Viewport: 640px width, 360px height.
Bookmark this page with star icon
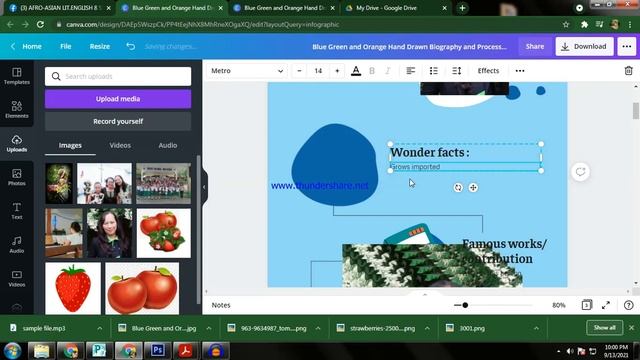[566, 24]
